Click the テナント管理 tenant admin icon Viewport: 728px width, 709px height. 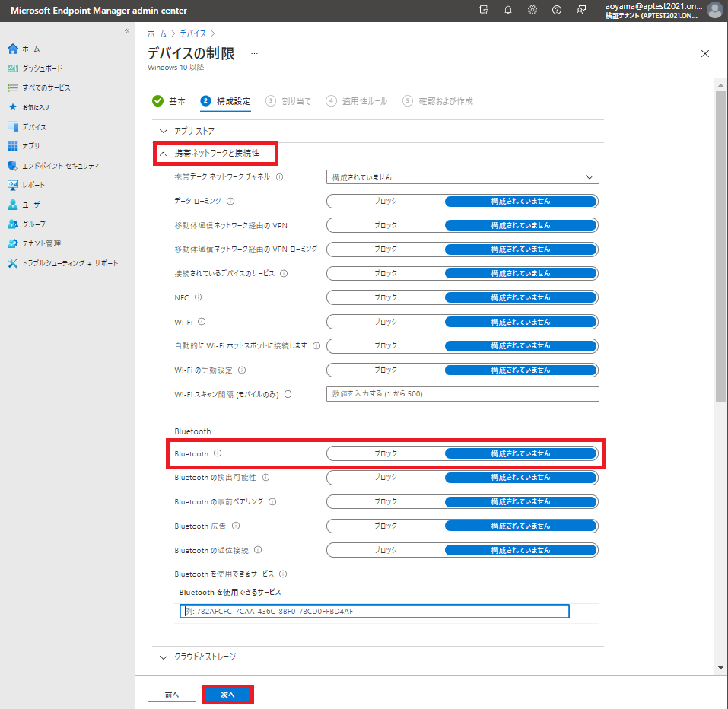tap(13, 243)
